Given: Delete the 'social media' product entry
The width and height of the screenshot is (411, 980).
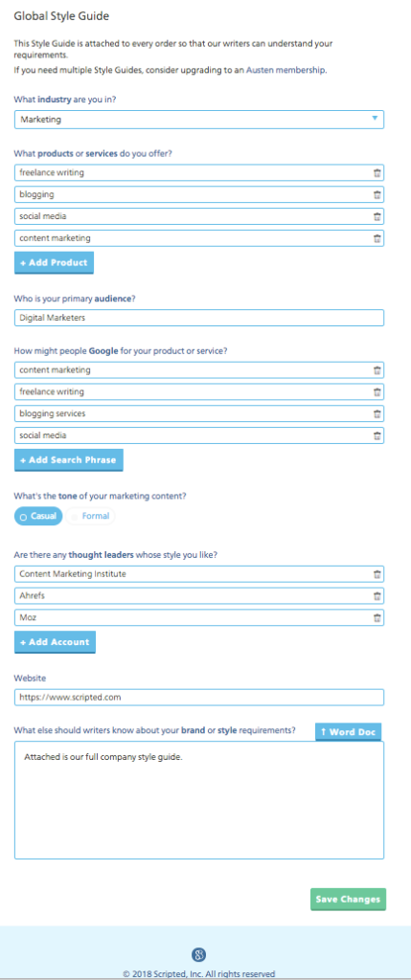Looking at the screenshot, I should click(x=377, y=217).
